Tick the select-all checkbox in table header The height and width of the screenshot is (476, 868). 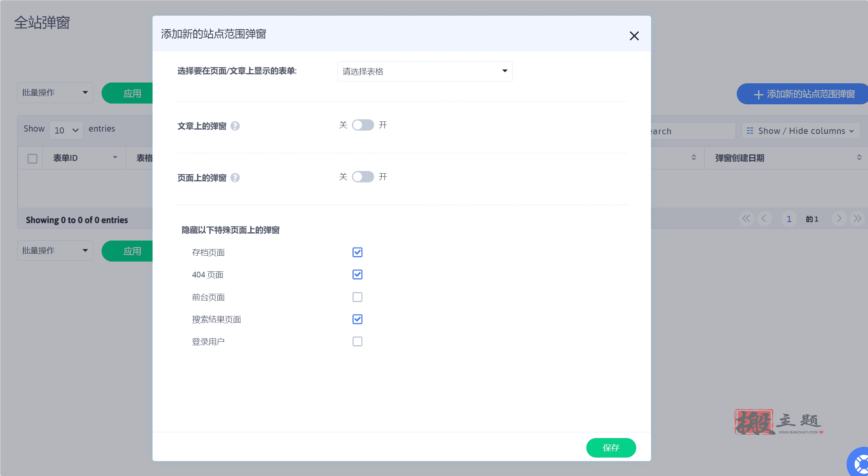click(x=32, y=158)
